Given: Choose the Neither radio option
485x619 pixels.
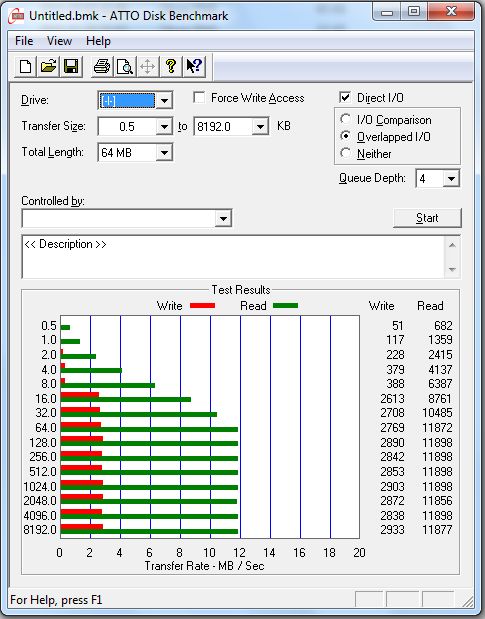Looking at the screenshot, I should (x=345, y=153).
